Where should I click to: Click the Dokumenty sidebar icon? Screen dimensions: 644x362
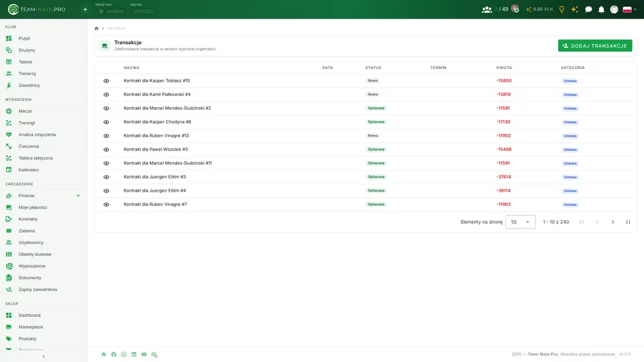click(9, 278)
